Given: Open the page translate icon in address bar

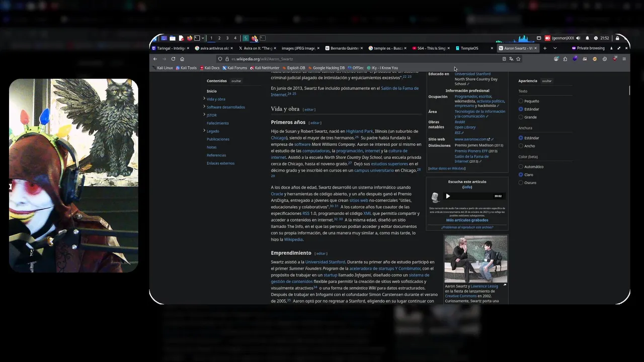Looking at the screenshot, I should pyautogui.click(x=511, y=59).
